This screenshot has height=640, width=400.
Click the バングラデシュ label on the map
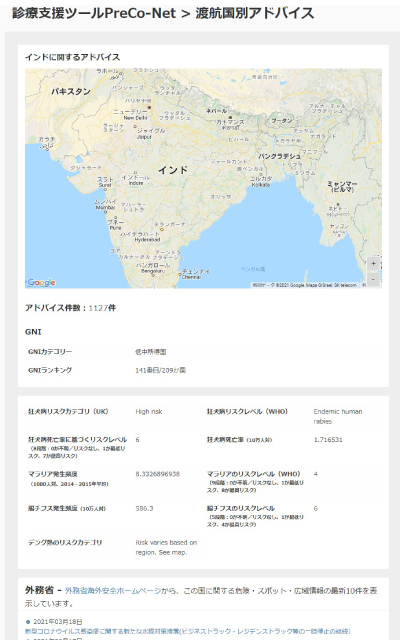pyautogui.click(x=280, y=156)
